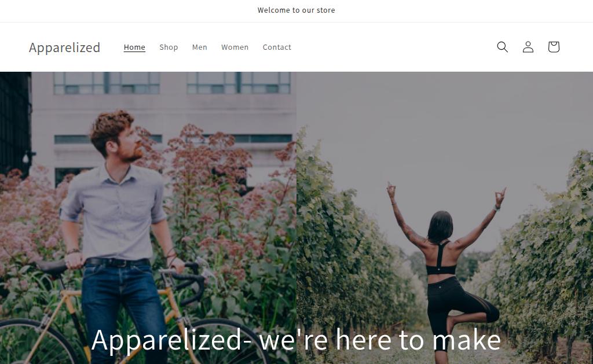Viewport: 593px width, 364px height.
Task: Click the "Apparelized-" word in hero heading
Action: (x=171, y=340)
